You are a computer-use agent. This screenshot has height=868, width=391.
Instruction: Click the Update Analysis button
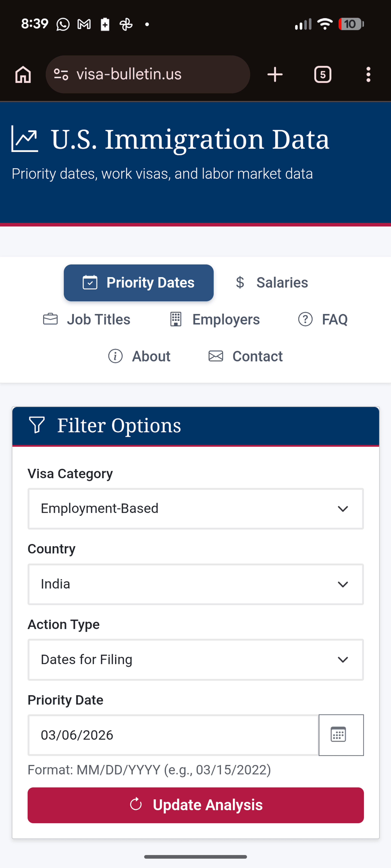[195, 805]
